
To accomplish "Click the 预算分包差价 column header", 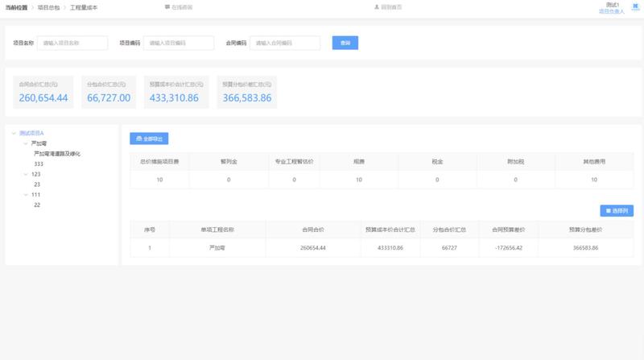I will point(586,230).
